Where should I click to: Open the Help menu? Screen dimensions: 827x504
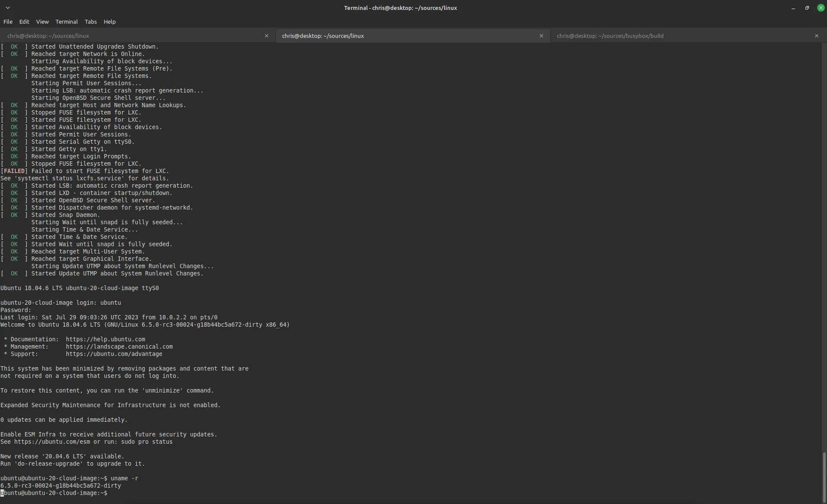109,22
